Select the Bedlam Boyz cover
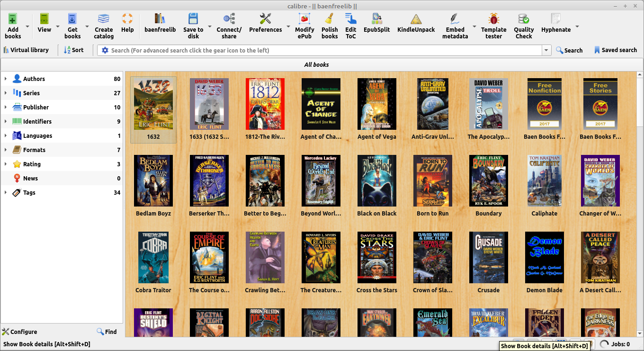644x351 pixels. [x=153, y=181]
